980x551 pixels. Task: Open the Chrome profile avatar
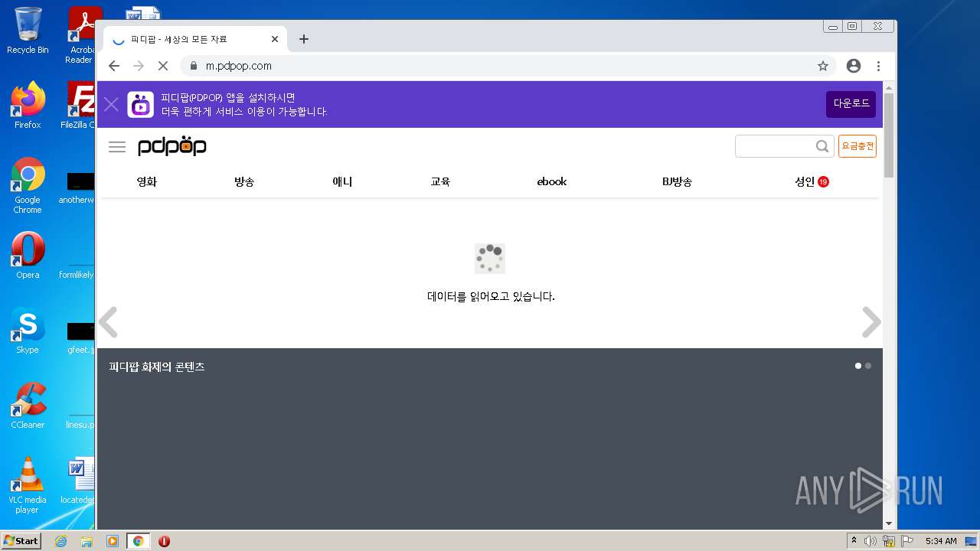[x=854, y=66]
